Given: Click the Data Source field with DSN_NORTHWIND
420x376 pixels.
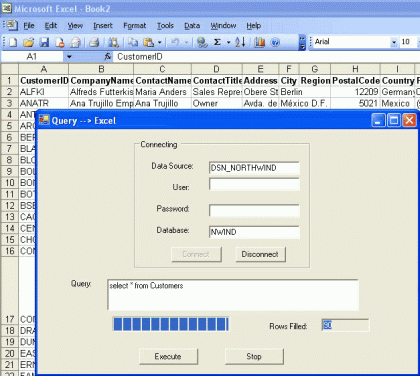Looking at the screenshot, I should [254, 168].
